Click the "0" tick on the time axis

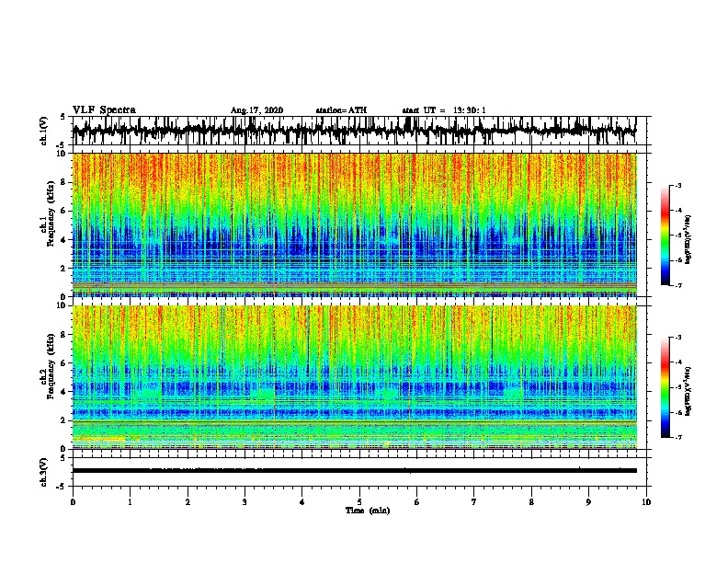pyautogui.click(x=73, y=502)
